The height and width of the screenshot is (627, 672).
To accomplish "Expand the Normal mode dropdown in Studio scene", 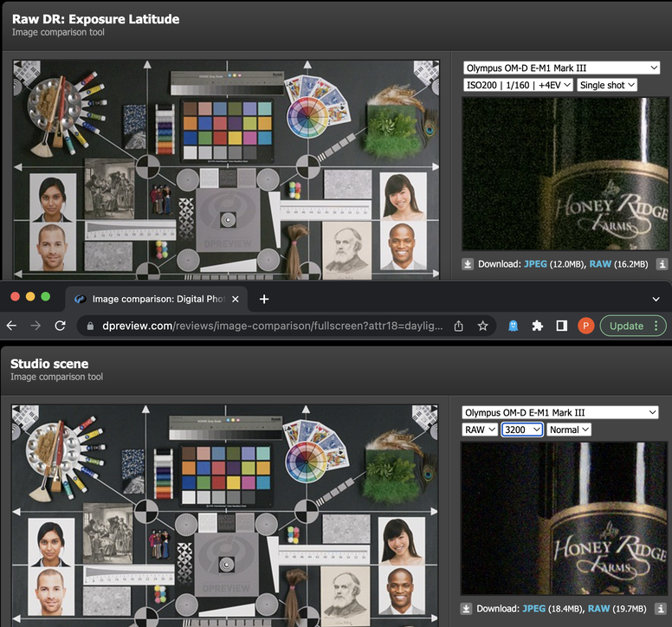I will tap(569, 430).
